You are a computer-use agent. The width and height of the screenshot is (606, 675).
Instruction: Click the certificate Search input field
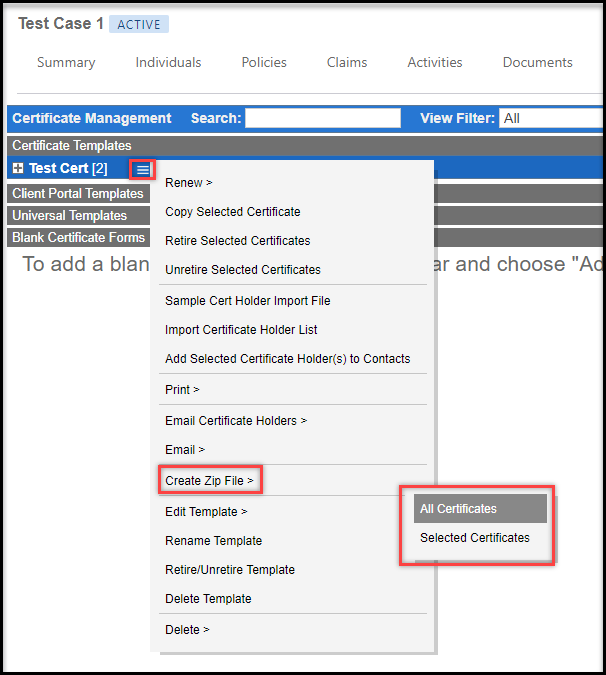click(x=323, y=118)
